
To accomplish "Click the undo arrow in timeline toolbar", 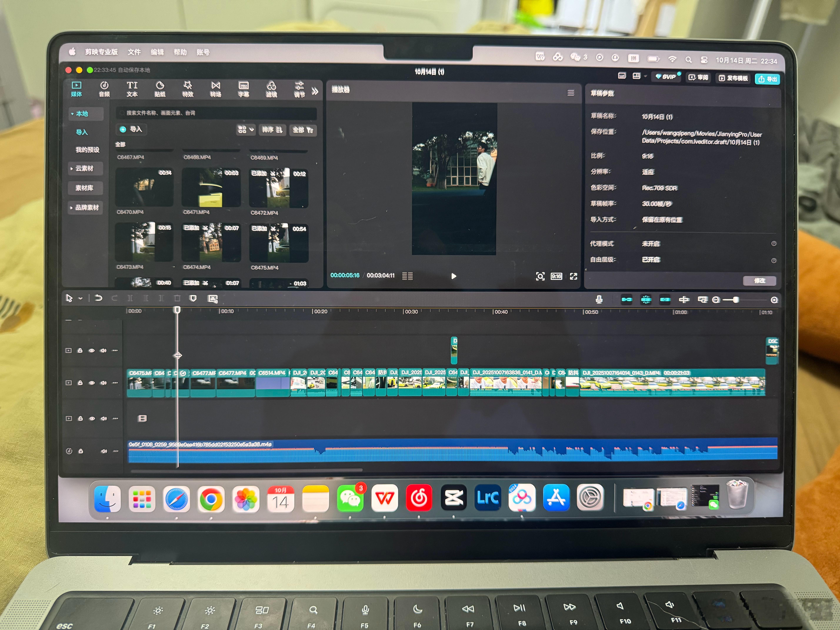I will (x=98, y=298).
